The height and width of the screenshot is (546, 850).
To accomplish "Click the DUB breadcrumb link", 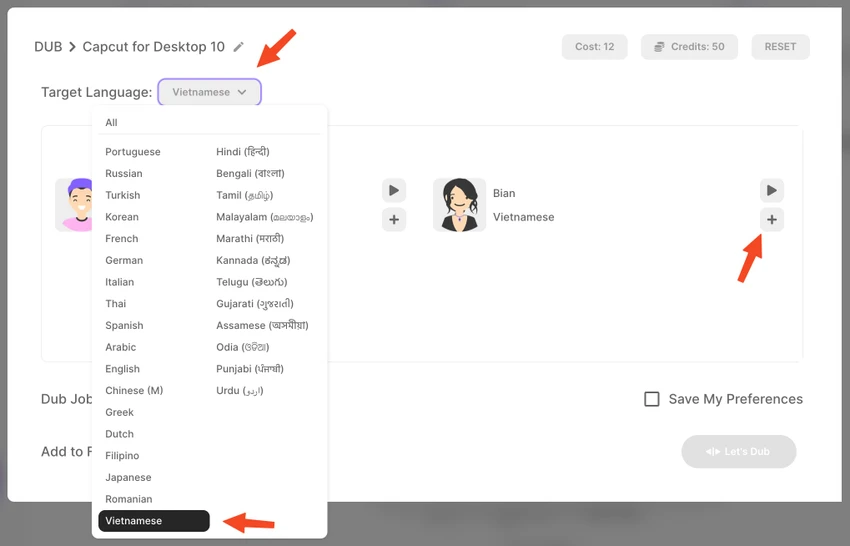I will 48,47.
